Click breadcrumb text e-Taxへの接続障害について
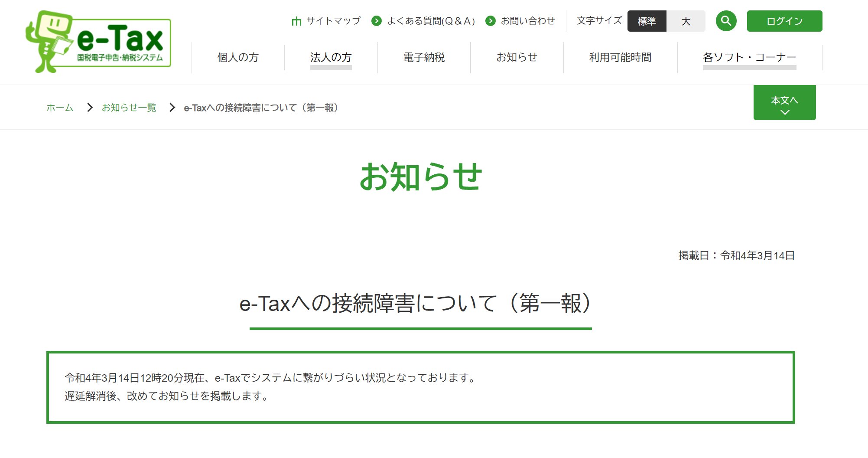This screenshot has width=868, height=458. coord(261,108)
